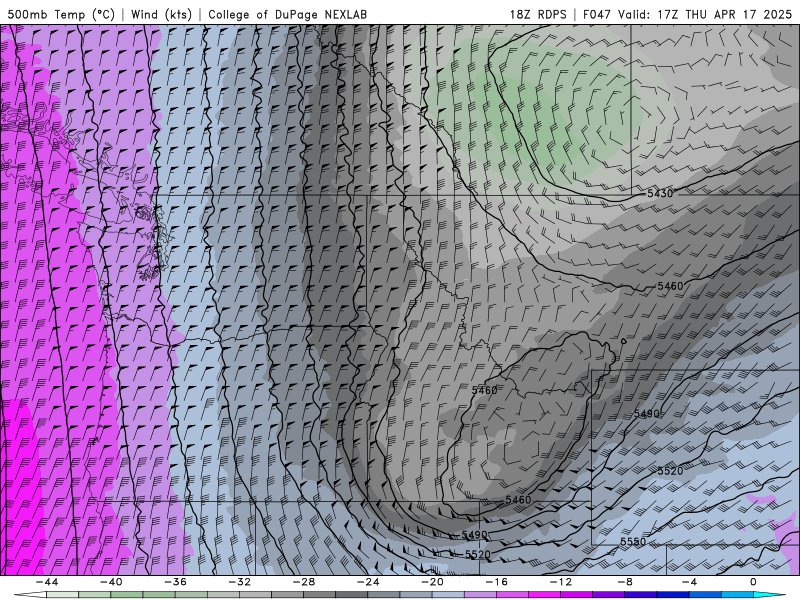The width and height of the screenshot is (800, 600).
Task: Click the -40 colorbar tick label
Action: coord(111,582)
